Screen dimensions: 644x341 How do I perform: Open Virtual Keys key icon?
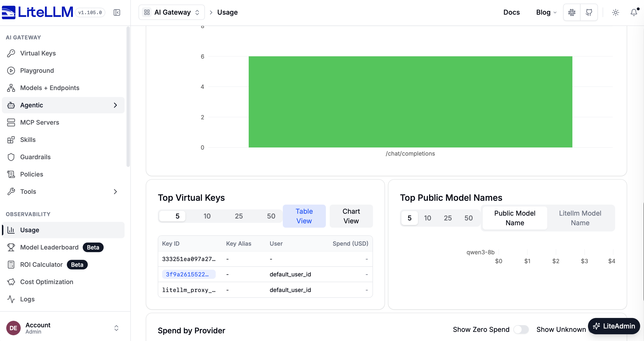point(11,53)
